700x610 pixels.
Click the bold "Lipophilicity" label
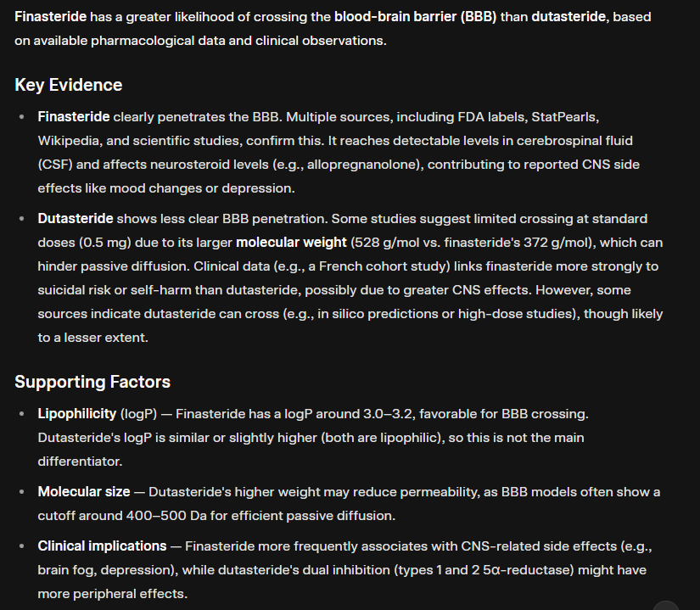point(77,414)
